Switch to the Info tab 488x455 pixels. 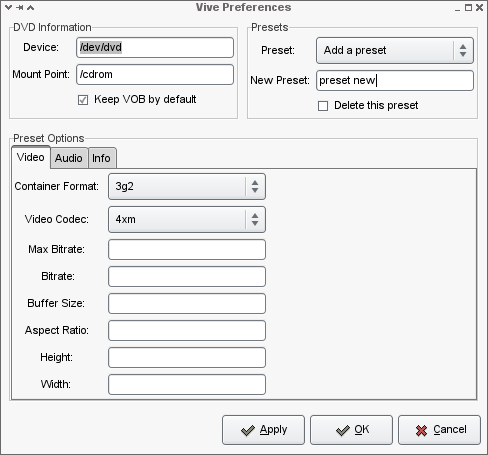(102, 158)
